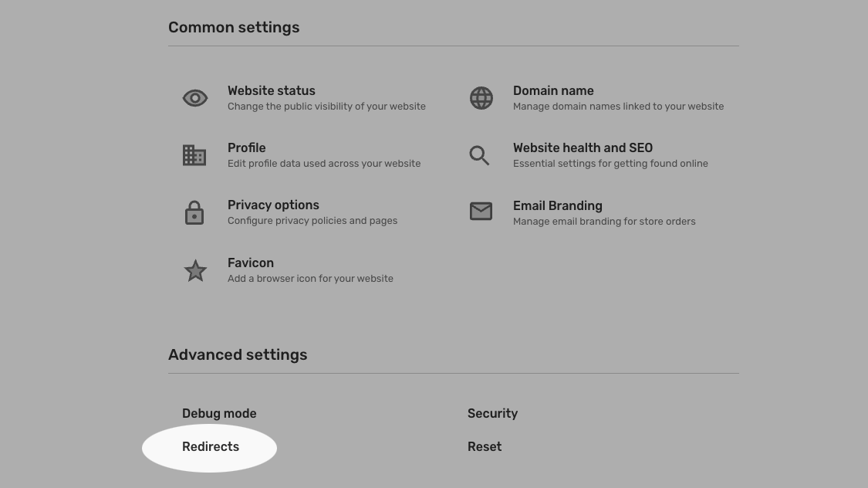Click the eye icon for Website status
Image resolution: width=868 pixels, height=488 pixels.
point(195,98)
